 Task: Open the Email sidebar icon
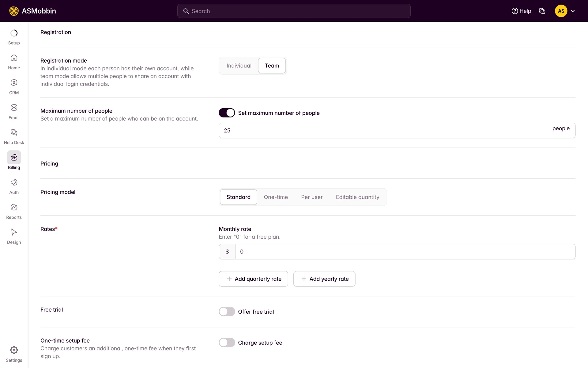point(14,108)
